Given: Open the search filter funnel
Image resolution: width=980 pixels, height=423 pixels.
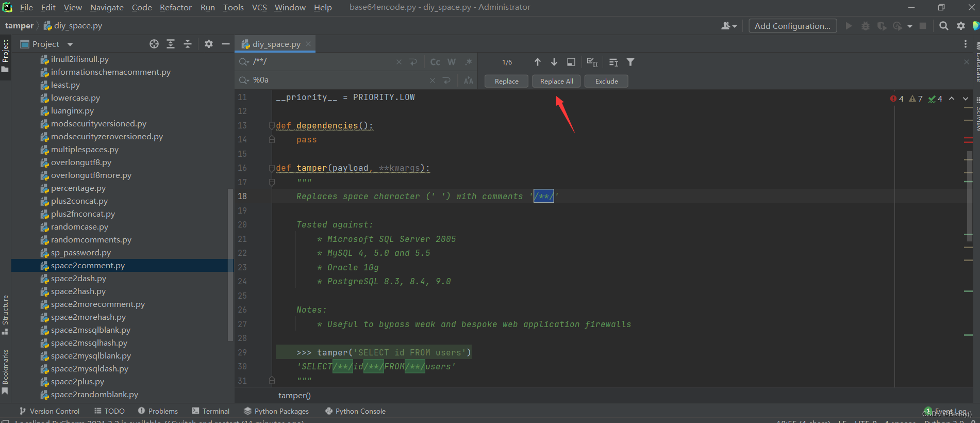Looking at the screenshot, I should [630, 62].
